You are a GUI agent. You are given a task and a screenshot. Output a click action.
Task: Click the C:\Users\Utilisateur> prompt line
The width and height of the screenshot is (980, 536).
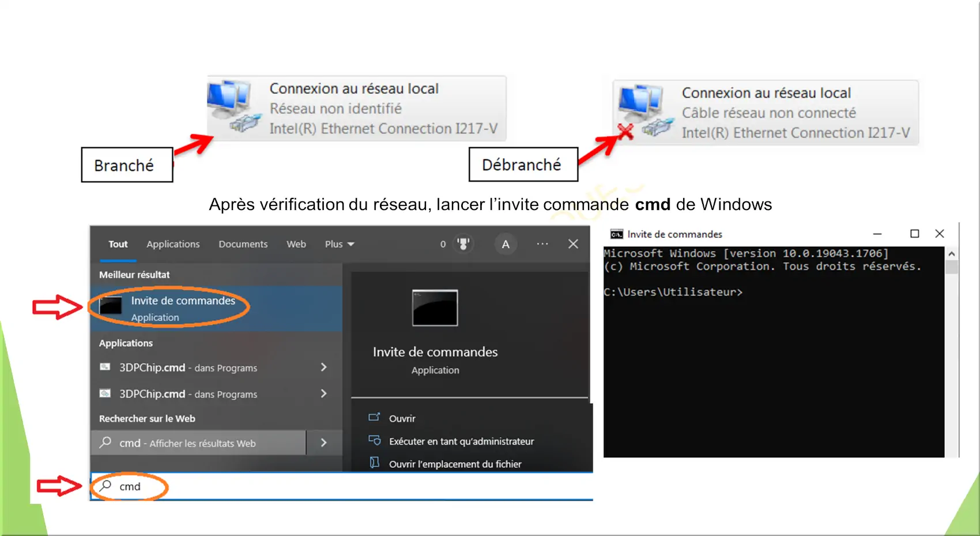point(673,292)
